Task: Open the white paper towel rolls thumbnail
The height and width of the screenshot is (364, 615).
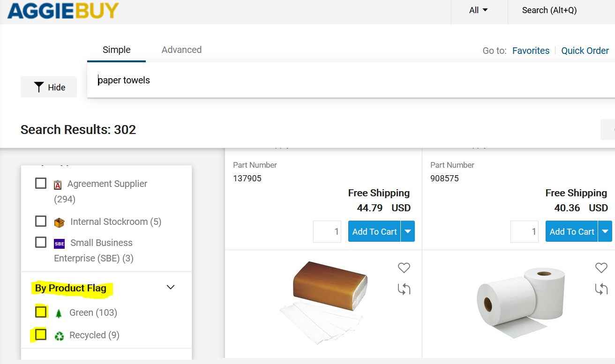Action: 522,303
